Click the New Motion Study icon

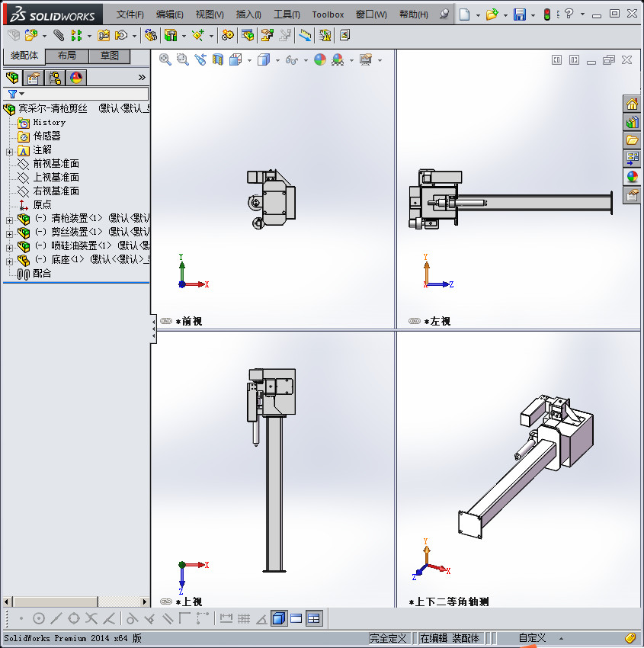click(x=228, y=36)
